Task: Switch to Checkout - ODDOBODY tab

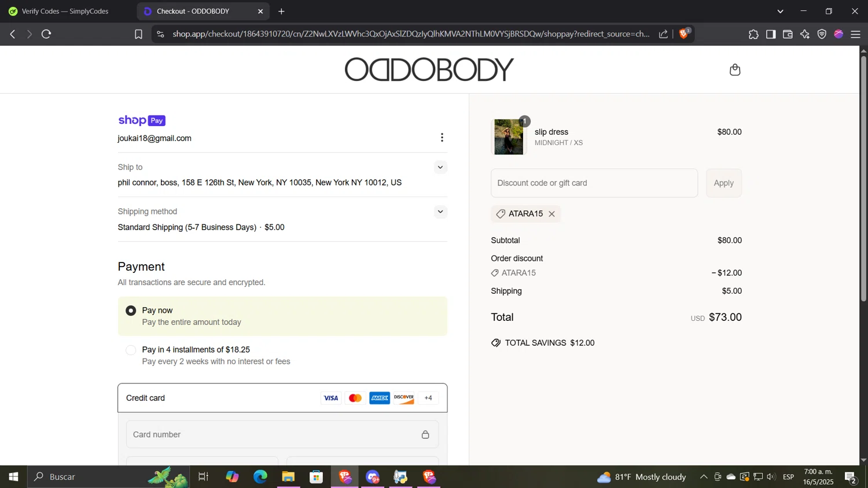Action: pyautogui.click(x=203, y=12)
